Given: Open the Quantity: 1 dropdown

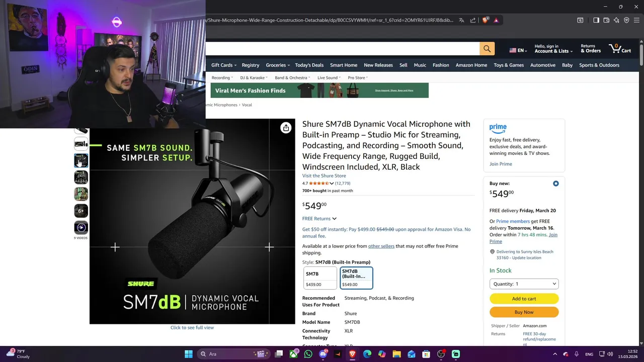Looking at the screenshot, I should click(524, 284).
